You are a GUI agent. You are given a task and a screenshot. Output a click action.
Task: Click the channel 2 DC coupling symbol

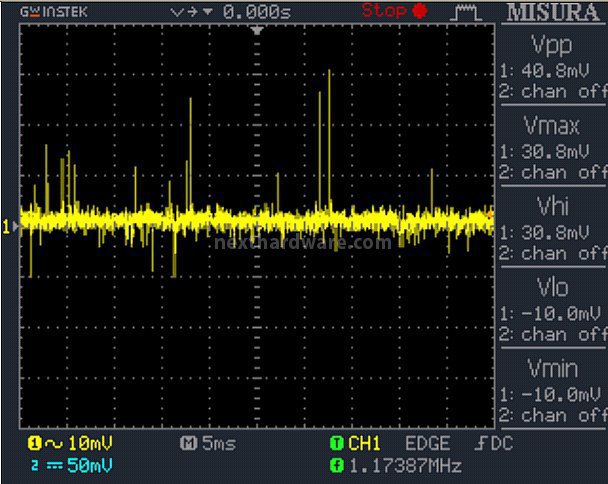54,465
